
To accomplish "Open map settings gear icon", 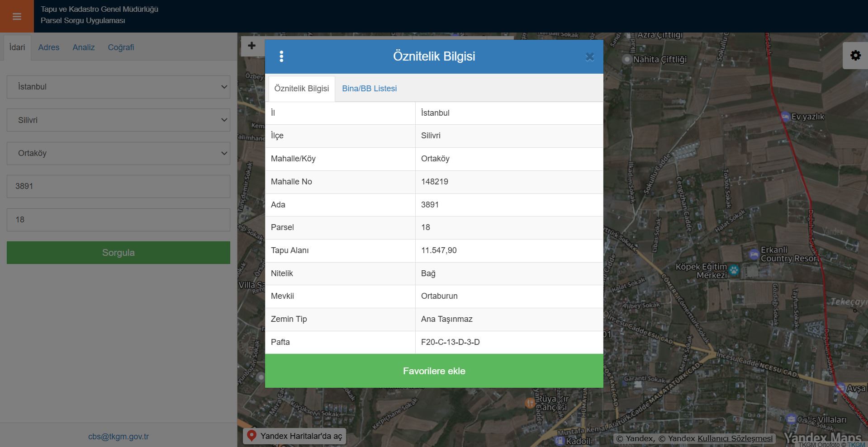I will click(855, 56).
